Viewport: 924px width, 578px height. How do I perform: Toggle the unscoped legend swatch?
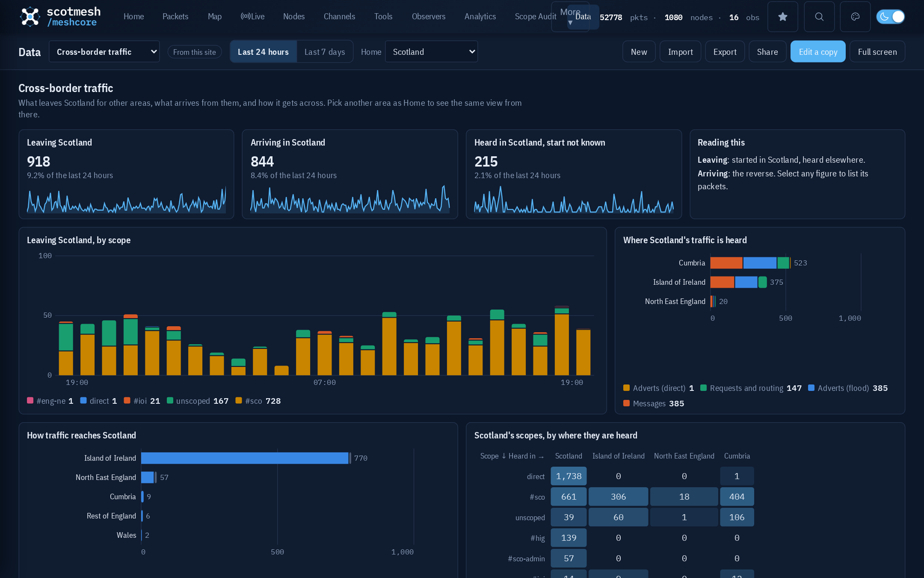pos(170,401)
